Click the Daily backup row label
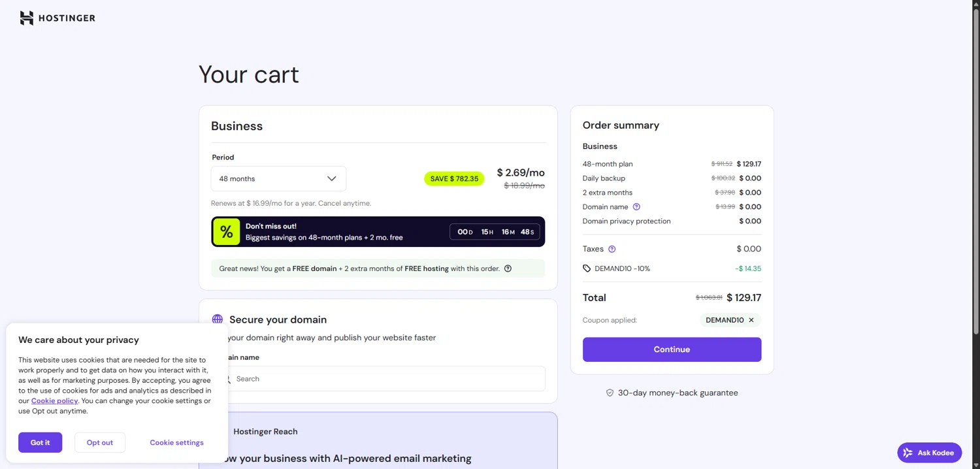This screenshot has width=980, height=469. pyautogui.click(x=604, y=178)
